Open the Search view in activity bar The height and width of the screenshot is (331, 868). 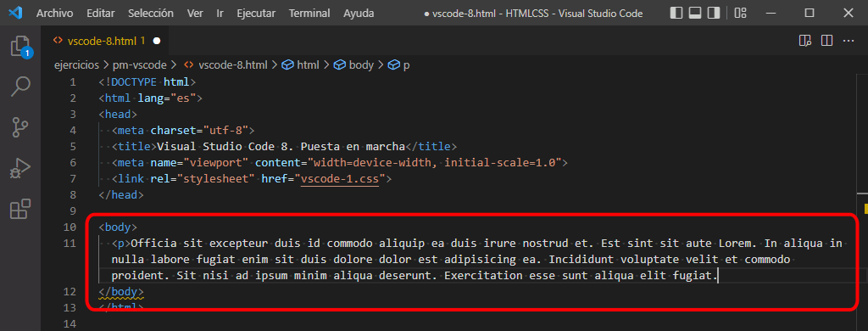point(21,87)
